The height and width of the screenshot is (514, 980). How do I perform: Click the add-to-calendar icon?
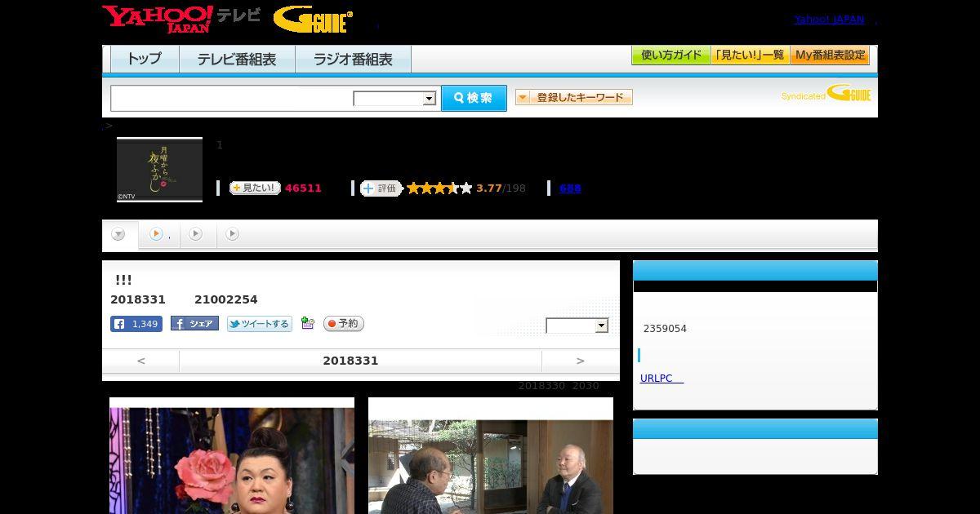click(308, 323)
